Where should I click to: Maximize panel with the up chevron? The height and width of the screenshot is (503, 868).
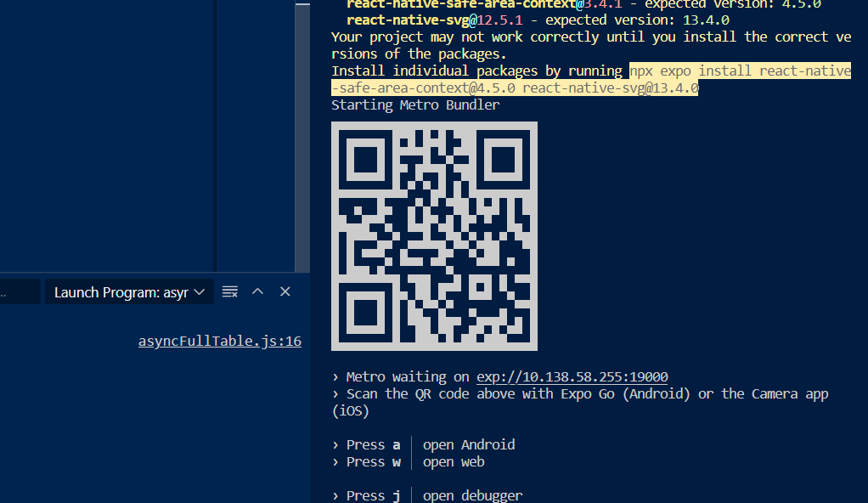coord(257,291)
